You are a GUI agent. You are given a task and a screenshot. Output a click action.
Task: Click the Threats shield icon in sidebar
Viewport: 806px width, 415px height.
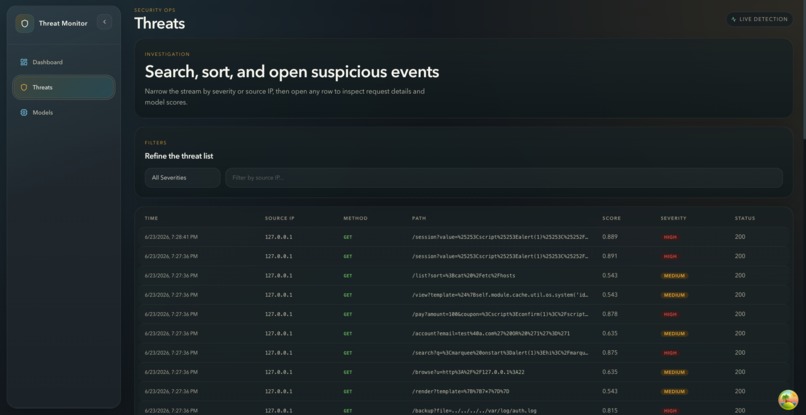coord(24,87)
